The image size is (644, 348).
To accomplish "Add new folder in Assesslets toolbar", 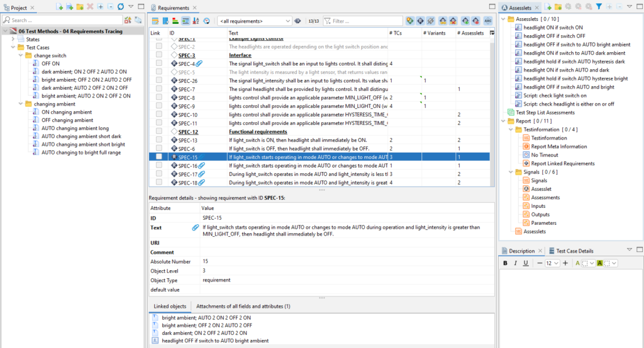I will pyautogui.click(x=558, y=6).
